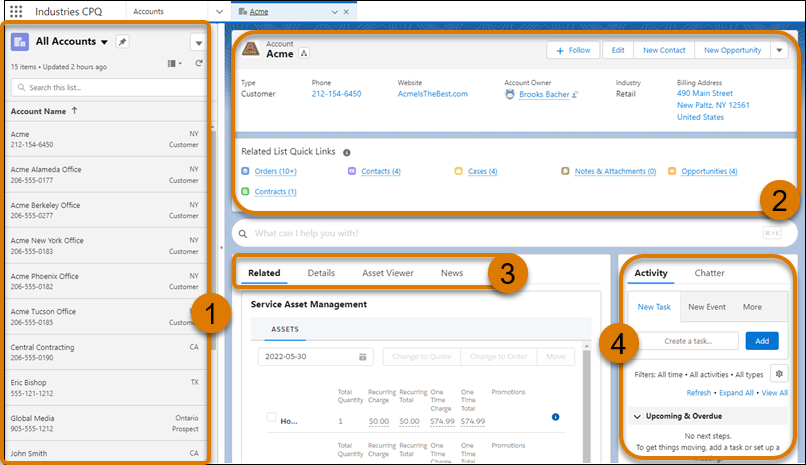This screenshot has height=465, width=806.
Task: Open the App Launcher grid icon
Action: (x=16, y=11)
